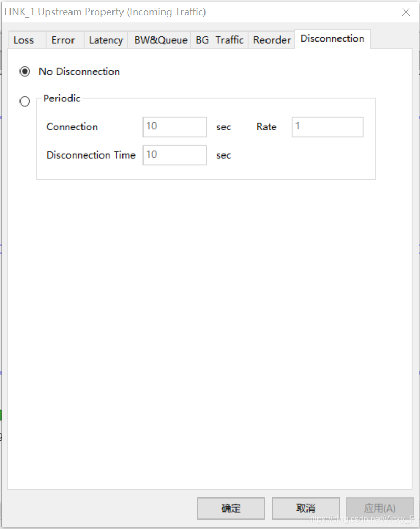Click the Rate input field
Screen dimensions: 420x529
point(327,127)
